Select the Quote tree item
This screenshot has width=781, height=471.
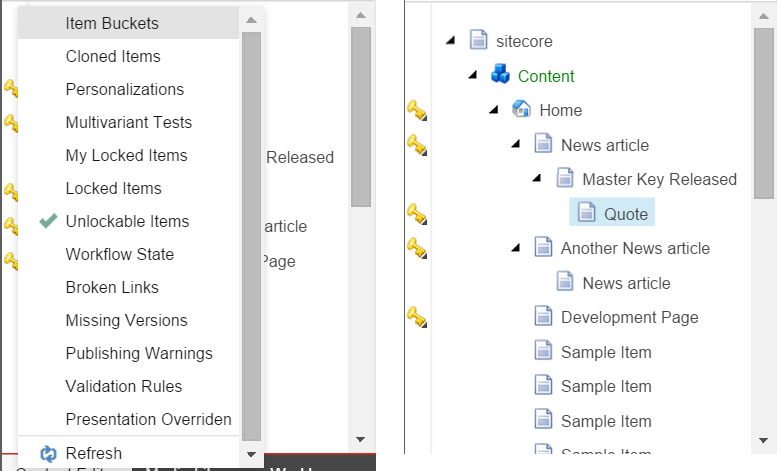[626, 213]
